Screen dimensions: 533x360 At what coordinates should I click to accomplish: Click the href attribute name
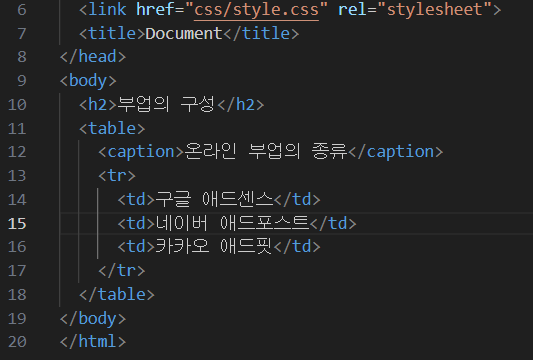point(155,10)
